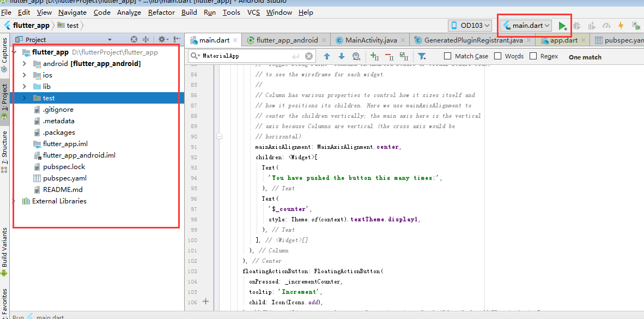
Task: Select flutter_app_android.iml file
Action: click(79, 155)
